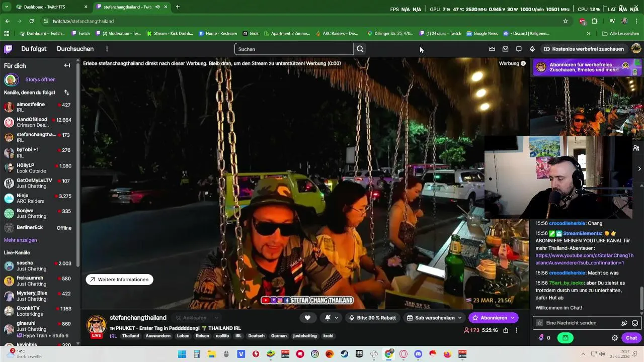The image size is (644, 362).
Task: Open the justchatting tag
Action: pyautogui.click(x=305, y=336)
